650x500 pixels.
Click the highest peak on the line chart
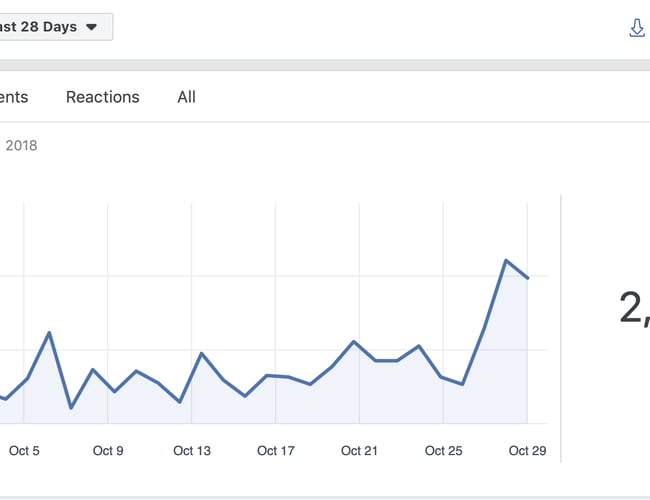click(x=507, y=260)
